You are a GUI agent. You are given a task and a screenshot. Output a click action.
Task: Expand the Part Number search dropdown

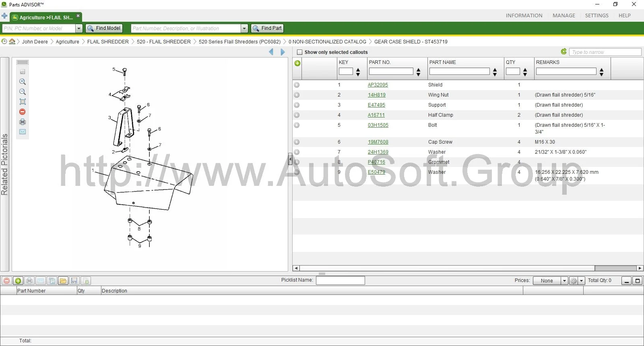244,29
